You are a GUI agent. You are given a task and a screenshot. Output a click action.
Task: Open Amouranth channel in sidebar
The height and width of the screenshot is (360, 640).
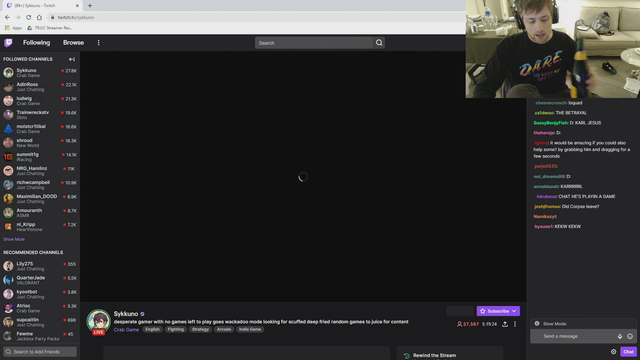pos(40,213)
